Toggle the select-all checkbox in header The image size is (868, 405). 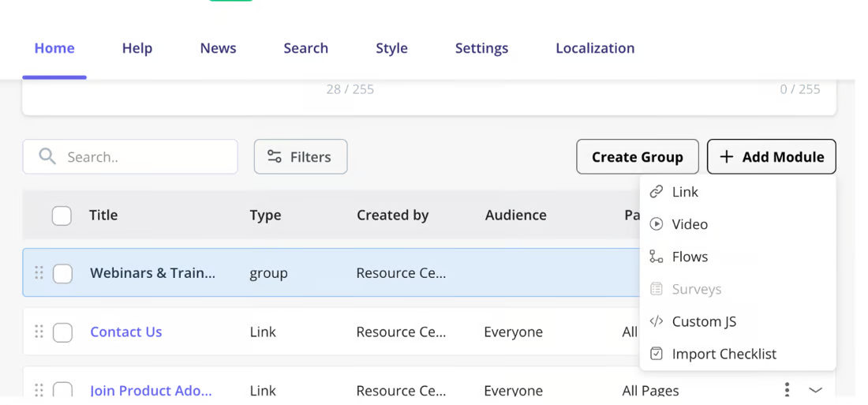(62, 216)
